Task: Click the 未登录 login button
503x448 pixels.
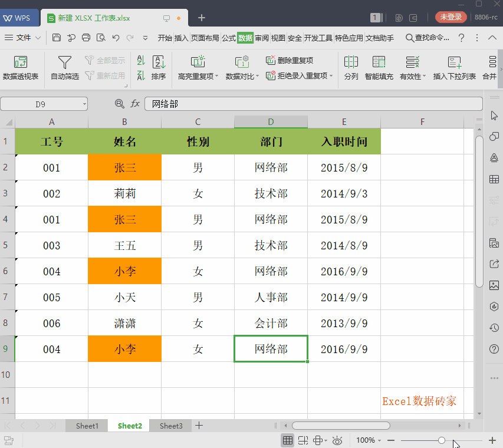Action: [451, 17]
